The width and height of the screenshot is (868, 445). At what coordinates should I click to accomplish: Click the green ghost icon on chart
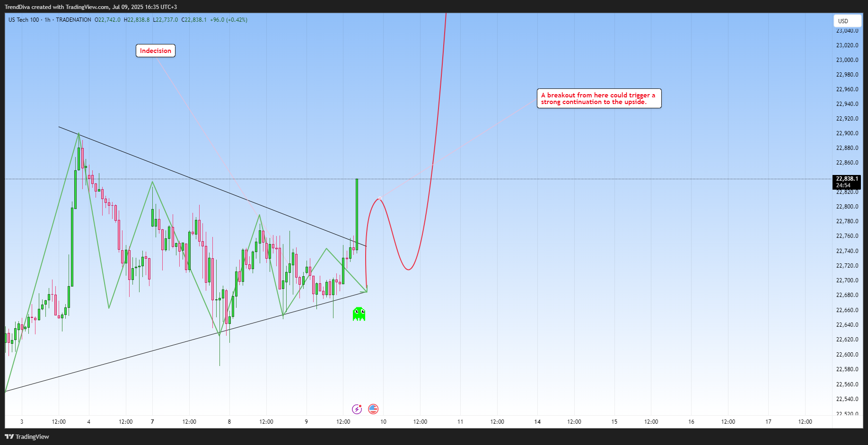tap(359, 314)
